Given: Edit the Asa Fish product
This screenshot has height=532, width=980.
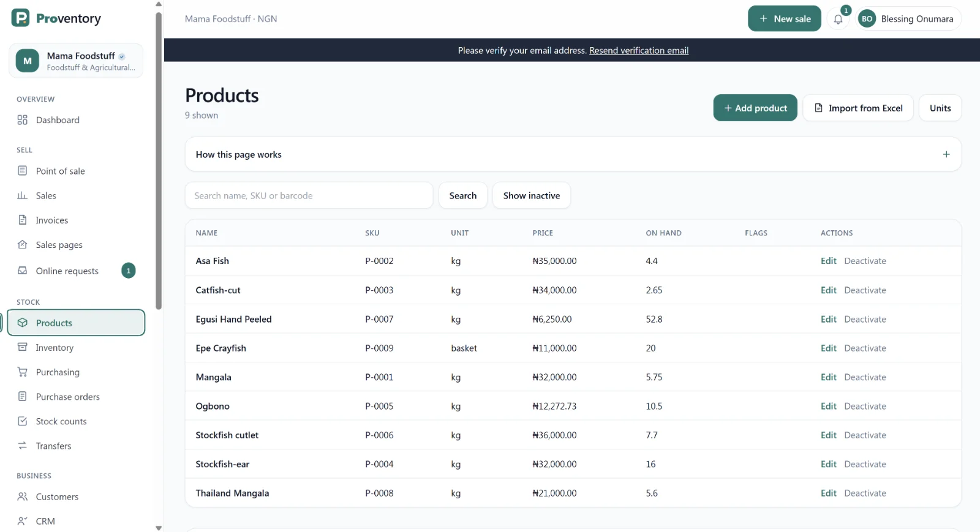Looking at the screenshot, I should coord(828,261).
